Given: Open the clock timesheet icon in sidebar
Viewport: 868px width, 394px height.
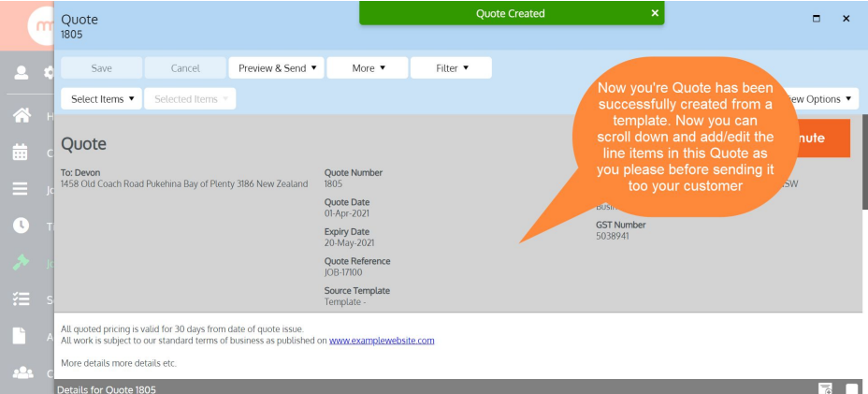Looking at the screenshot, I should click(21, 225).
